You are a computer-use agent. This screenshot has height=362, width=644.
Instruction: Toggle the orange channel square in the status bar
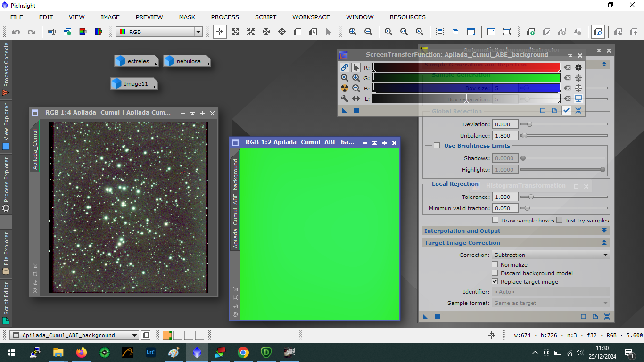click(x=167, y=335)
